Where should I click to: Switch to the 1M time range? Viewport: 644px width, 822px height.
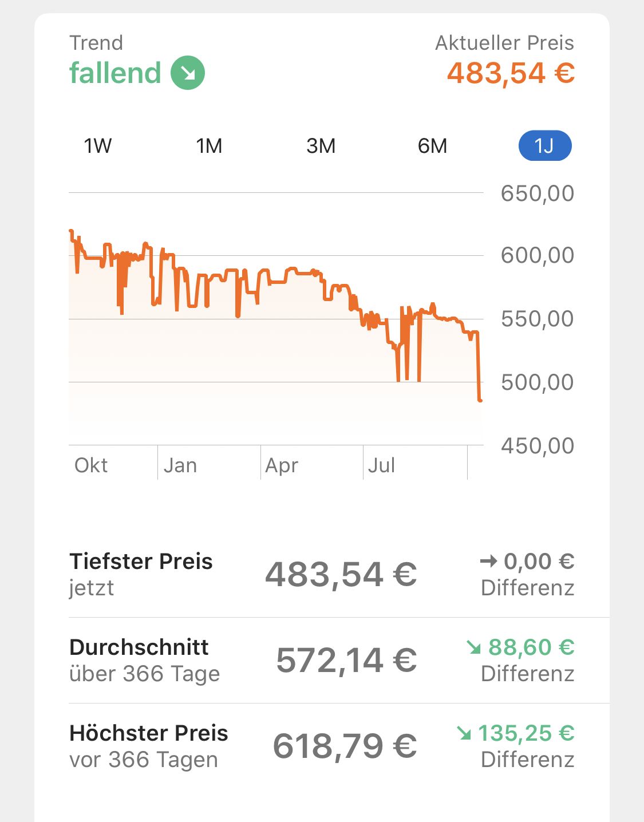point(209,146)
